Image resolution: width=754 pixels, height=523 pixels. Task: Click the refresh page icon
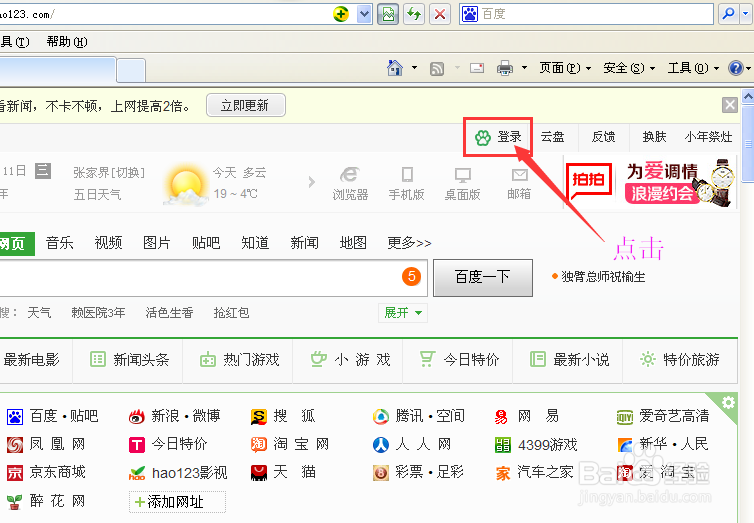tap(414, 14)
